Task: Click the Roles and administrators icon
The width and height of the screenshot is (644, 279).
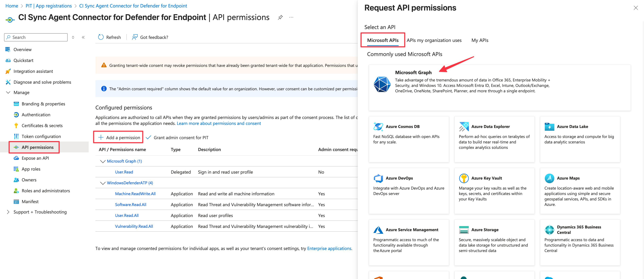Action: pyautogui.click(x=16, y=191)
